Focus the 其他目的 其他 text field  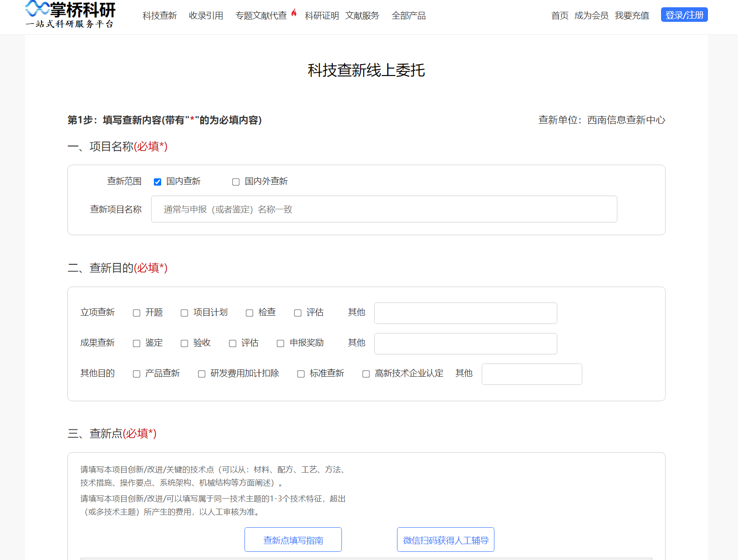[532, 374]
